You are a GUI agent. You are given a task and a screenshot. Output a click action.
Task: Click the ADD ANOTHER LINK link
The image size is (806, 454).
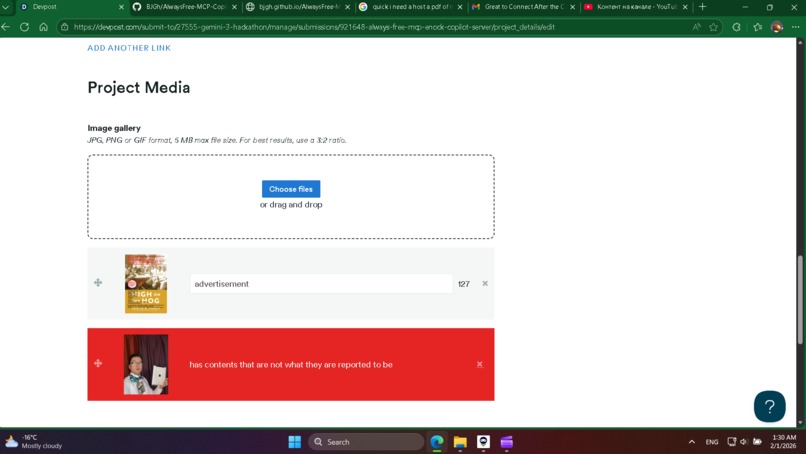tap(129, 48)
